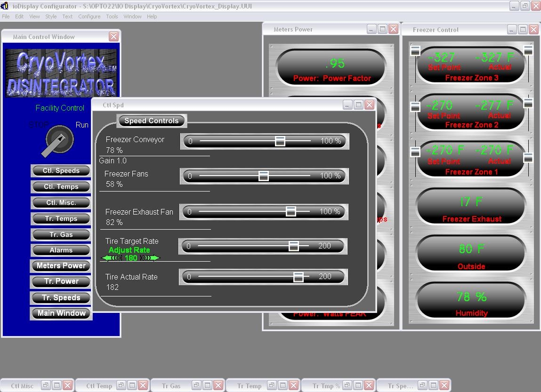
Task: Toggle the Facility Control Stop/Run knob
Action: point(59,140)
